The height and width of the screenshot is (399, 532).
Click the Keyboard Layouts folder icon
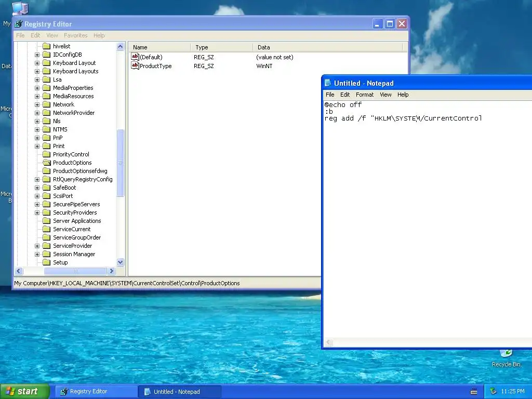[46, 71]
